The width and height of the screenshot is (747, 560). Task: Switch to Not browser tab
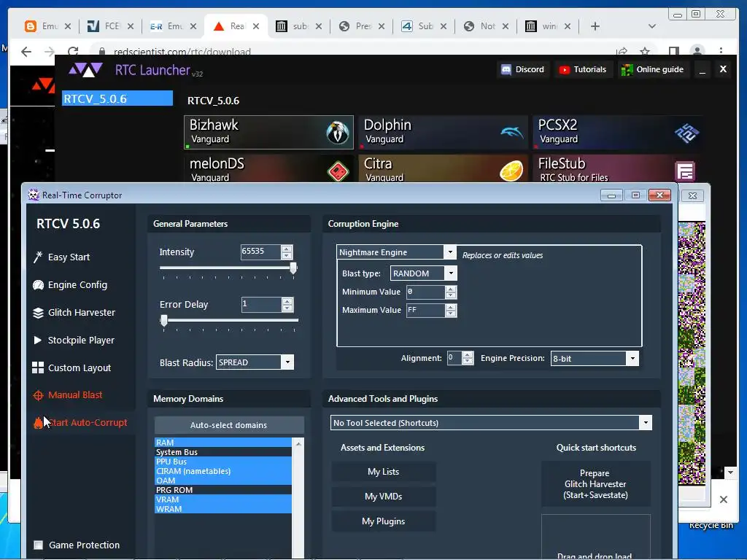487,26
